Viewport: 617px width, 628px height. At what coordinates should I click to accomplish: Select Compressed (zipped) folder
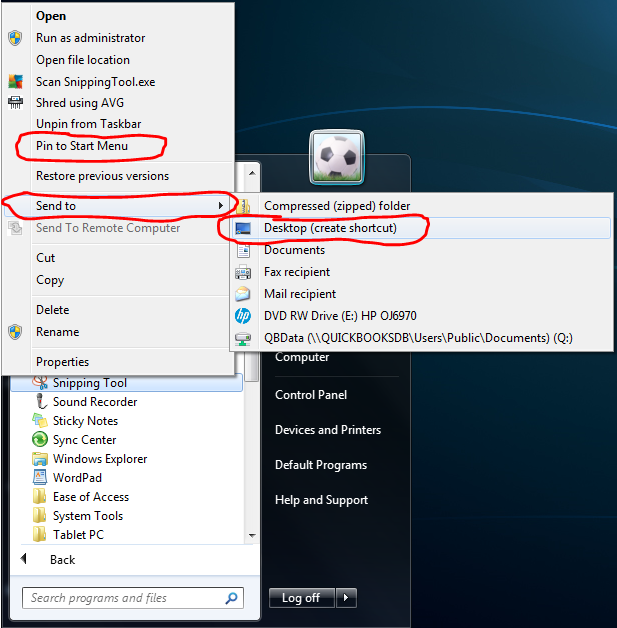(x=337, y=206)
